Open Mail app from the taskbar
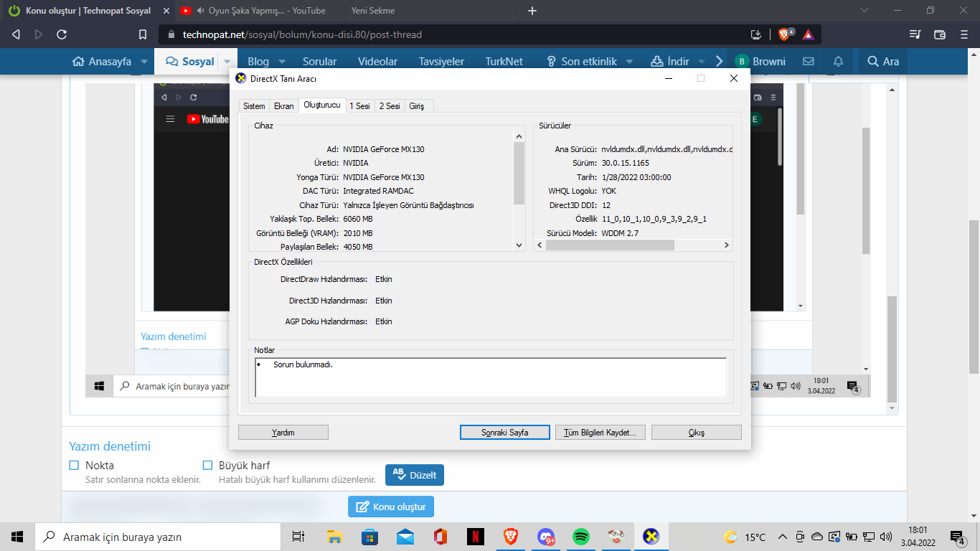980x551 pixels. [405, 537]
